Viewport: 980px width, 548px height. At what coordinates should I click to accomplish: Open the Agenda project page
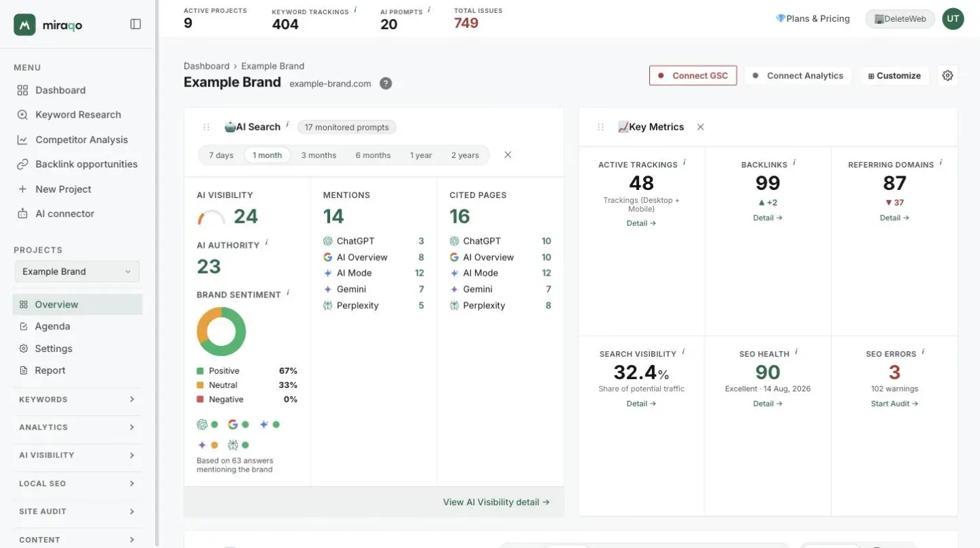tap(77, 326)
